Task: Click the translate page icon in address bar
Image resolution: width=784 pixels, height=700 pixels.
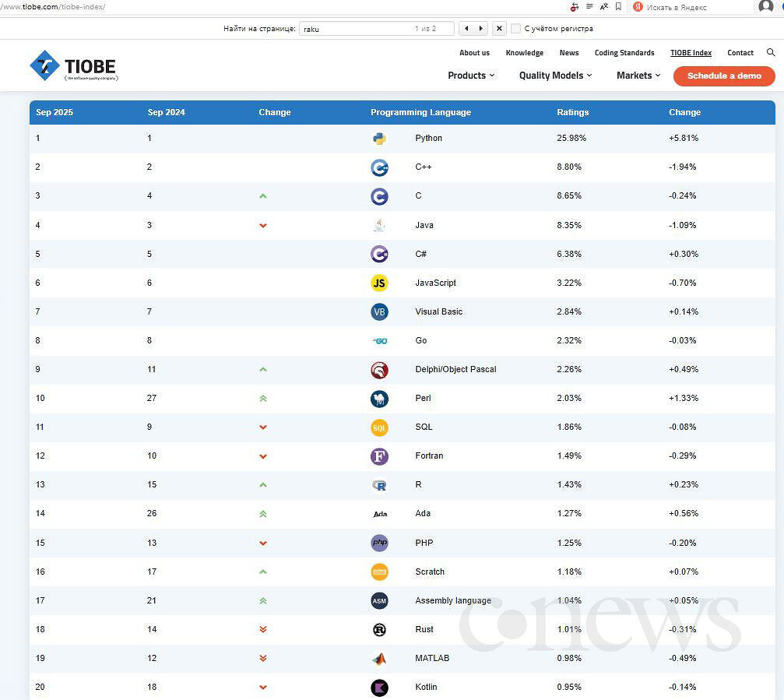Action: (x=604, y=6)
